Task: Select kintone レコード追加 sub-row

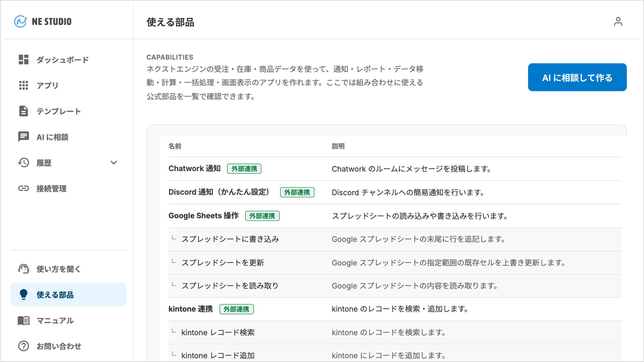Action: (395, 353)
